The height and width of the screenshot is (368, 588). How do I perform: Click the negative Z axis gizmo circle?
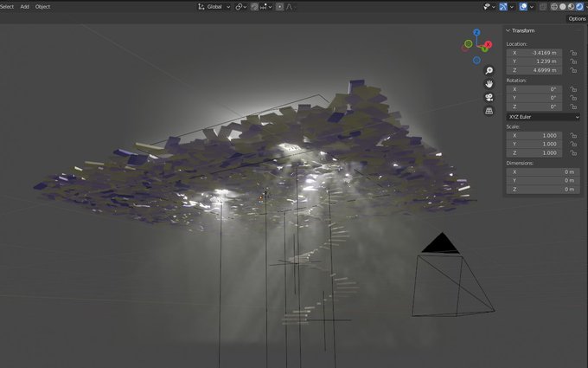476,60
